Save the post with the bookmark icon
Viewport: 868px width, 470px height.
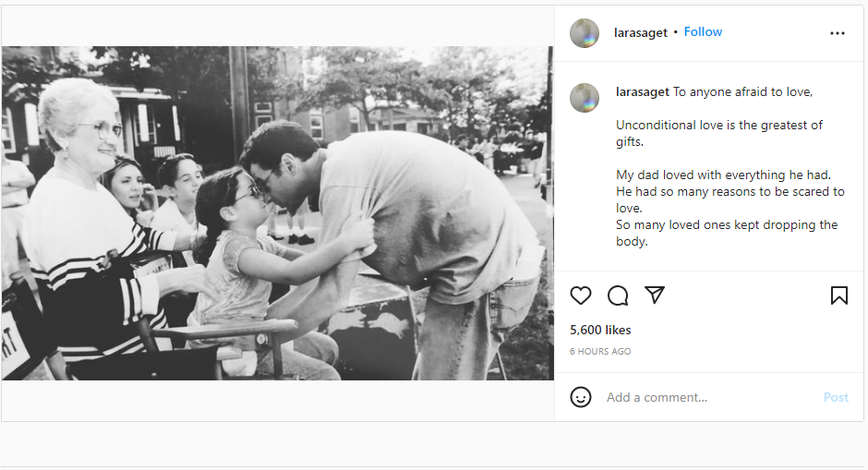click(838, 295)
